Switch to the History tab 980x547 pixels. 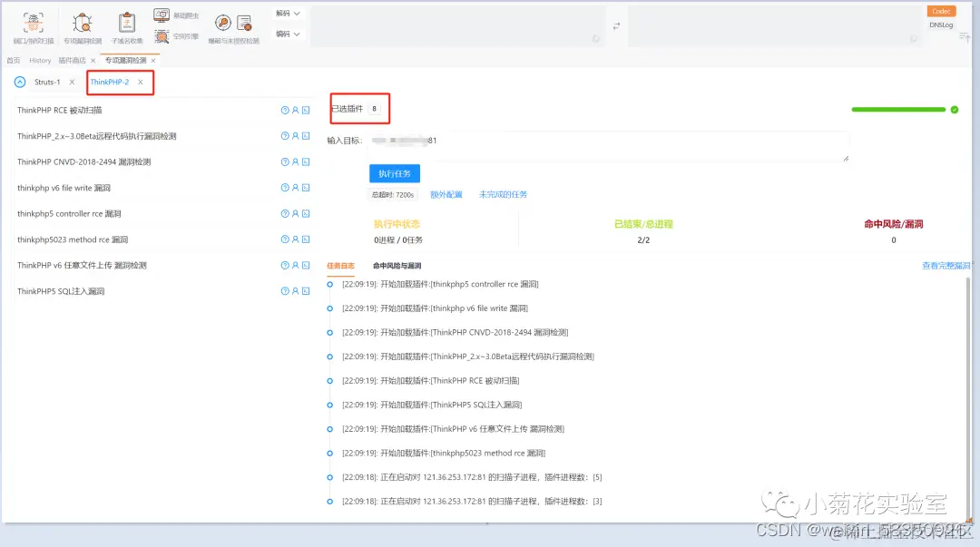(40, 61)
